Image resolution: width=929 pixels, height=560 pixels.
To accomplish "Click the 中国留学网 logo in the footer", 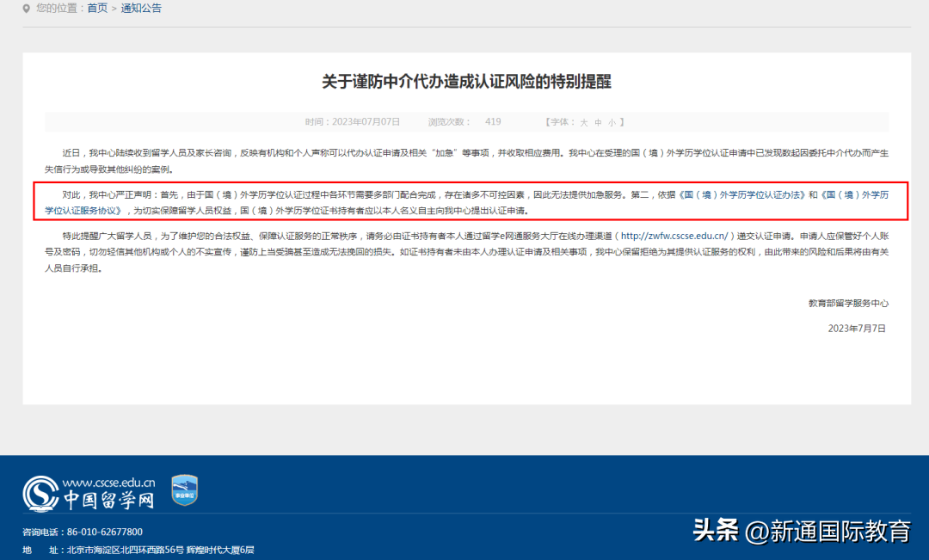I will pos(108,500).
